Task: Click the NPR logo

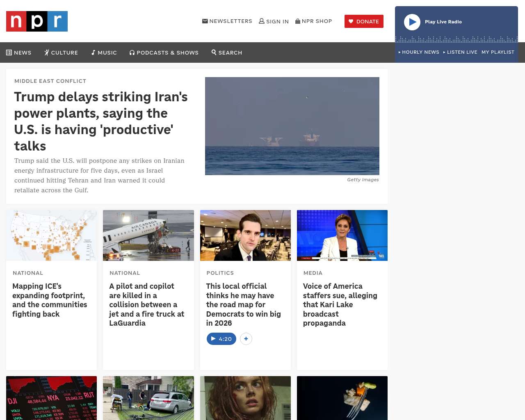Action: pos(37,21)
